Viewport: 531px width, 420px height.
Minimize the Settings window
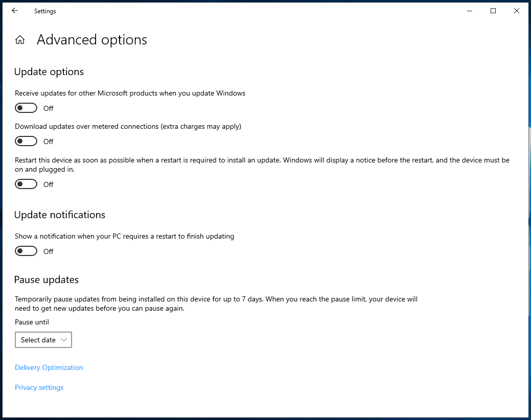[470, 11]
